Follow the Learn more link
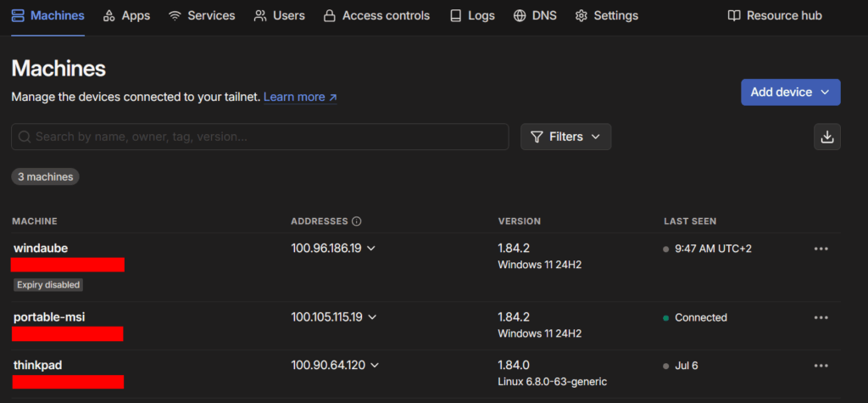868x403 pixels. (300, 98)
